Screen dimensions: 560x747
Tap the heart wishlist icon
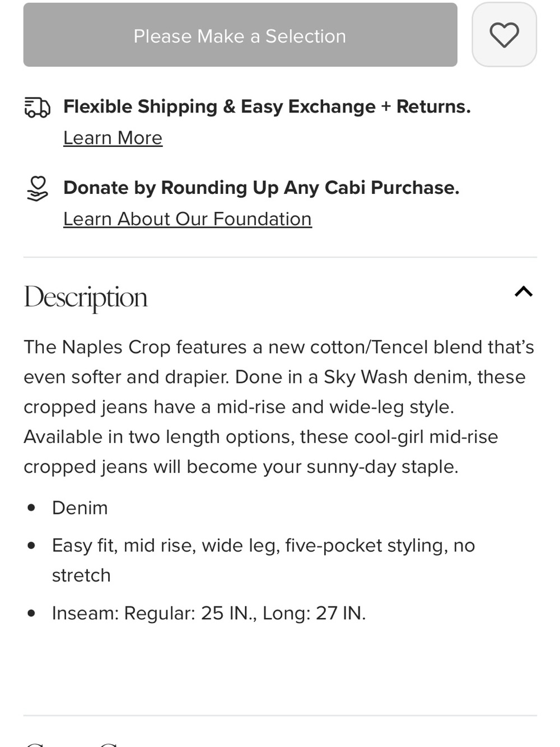(x=504, y=35)
